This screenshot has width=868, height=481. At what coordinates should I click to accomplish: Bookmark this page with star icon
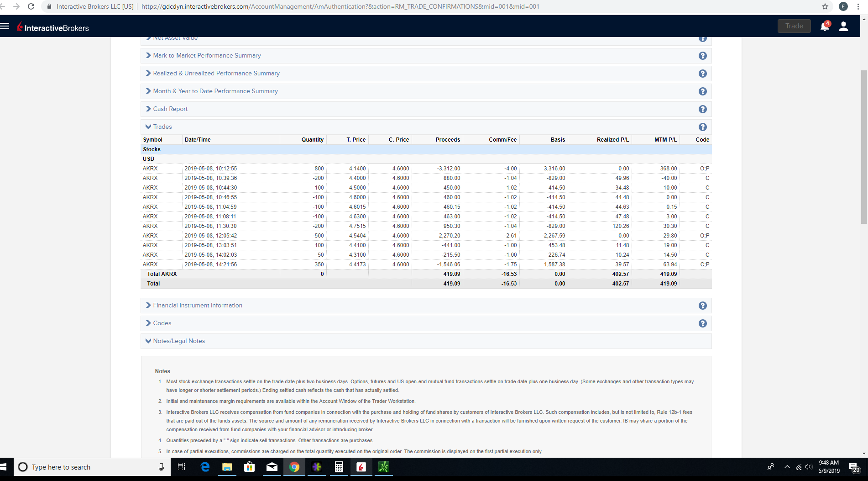pyautogui.click(x=825, y=6)
